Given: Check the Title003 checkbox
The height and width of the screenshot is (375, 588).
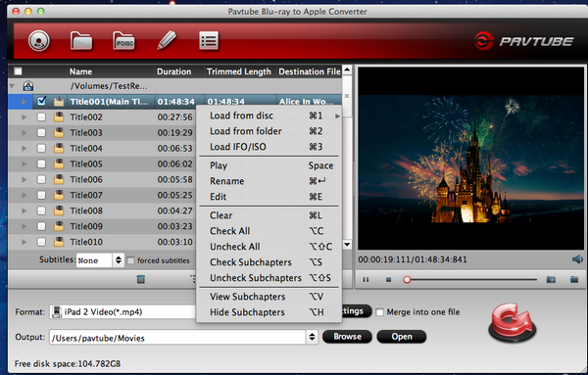Looking at the screenshot, I should tap(41, 132).
